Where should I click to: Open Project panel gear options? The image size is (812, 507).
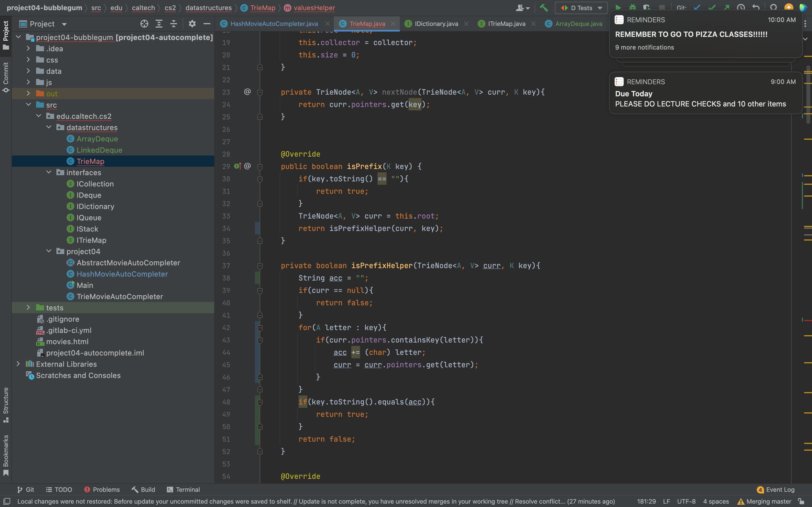(x=192, y=24)
